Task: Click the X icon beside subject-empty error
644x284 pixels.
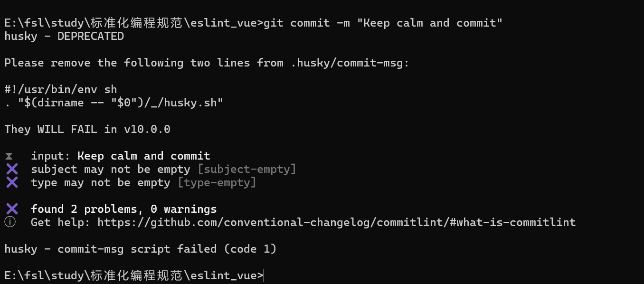Action: point(12,169)
